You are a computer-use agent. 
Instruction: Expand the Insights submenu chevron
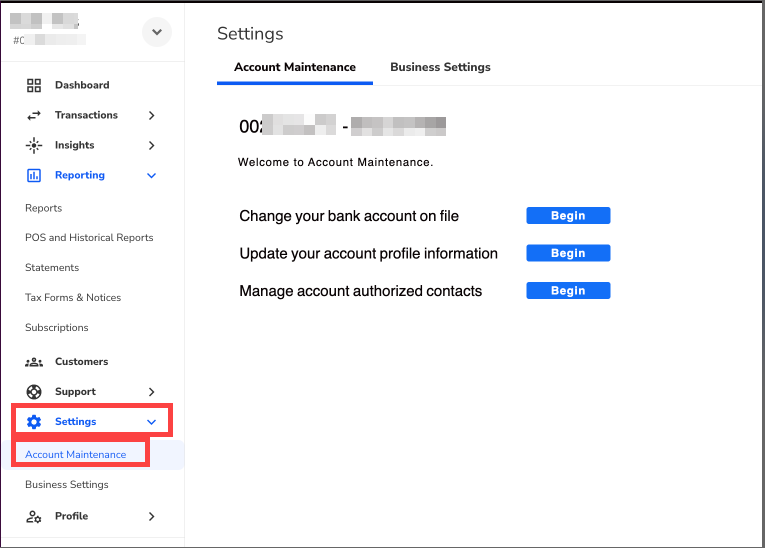click(152, 145)
